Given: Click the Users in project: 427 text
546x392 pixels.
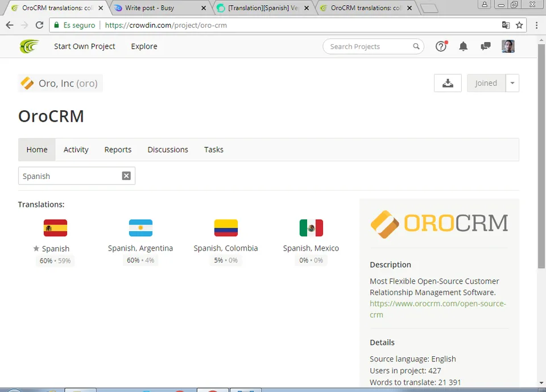Looking at the screenshot, I should 406,370.
